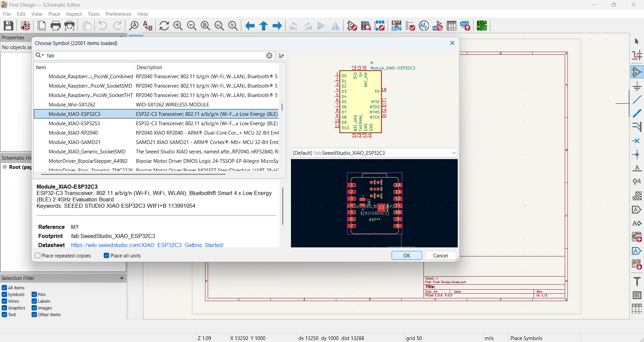
Task: Open the footprint selection dropdown
Action: click(x=374, y=153)
